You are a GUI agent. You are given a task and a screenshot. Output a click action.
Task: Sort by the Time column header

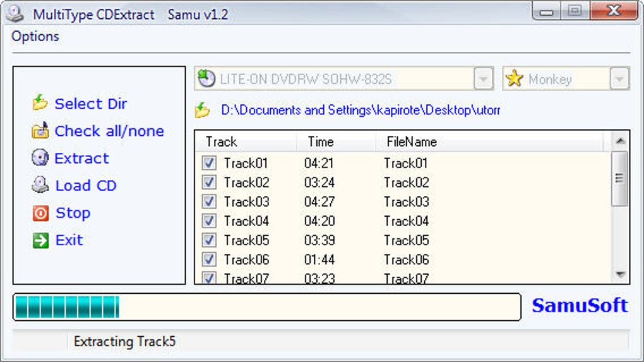[335, 142]
